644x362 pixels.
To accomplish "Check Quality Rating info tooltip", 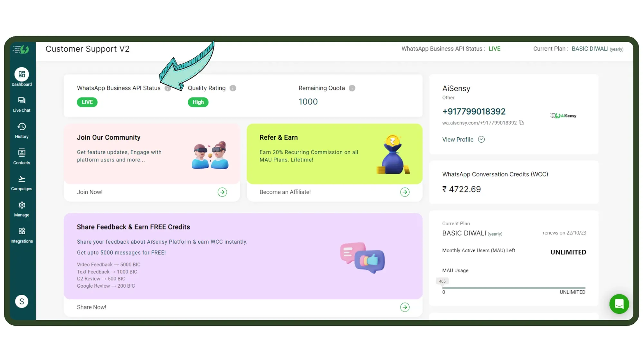I will click(233, 88).
